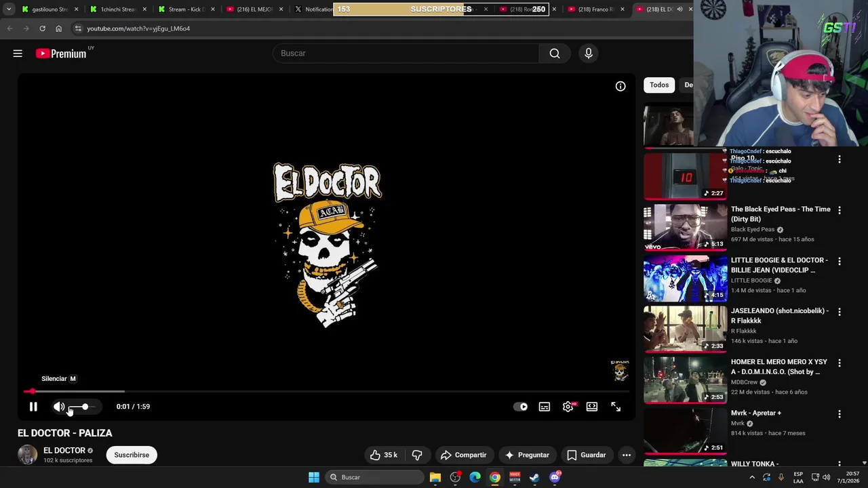
Task: Go to browser home page icon
Action: click(x=58, y=28)
